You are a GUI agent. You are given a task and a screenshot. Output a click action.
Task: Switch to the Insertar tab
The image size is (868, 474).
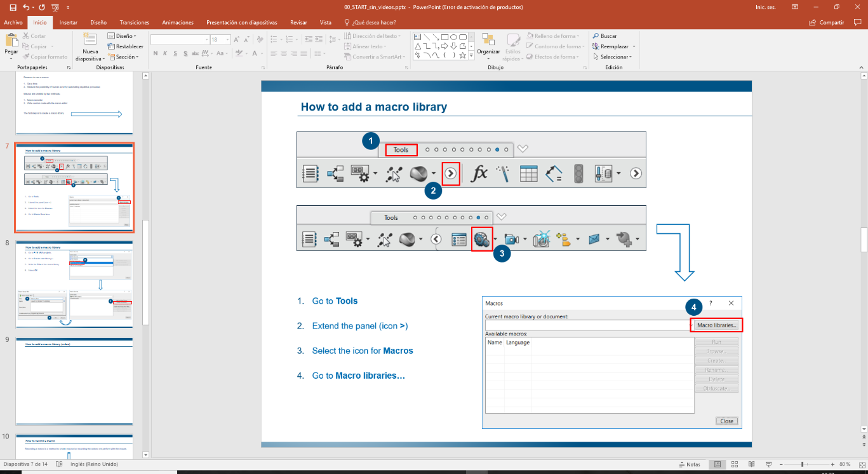[x=68, y=22]
